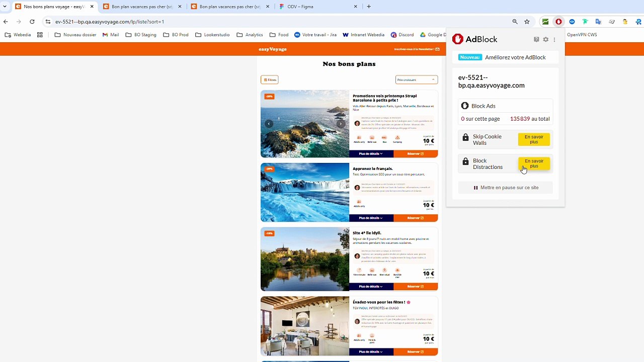644x362 pixels.
Task: Click the Filtres button
Action: click(x=270, y=80)
